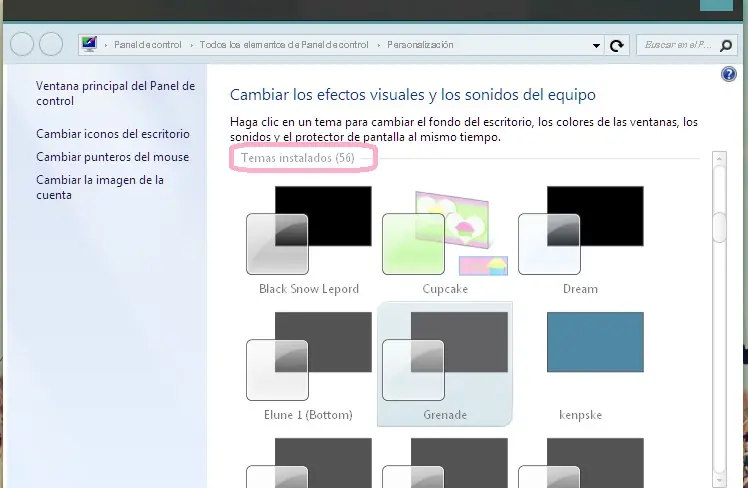Refresh the Personalización page
The height and width of the screenshot is (488, 748).
click(617, 45)
